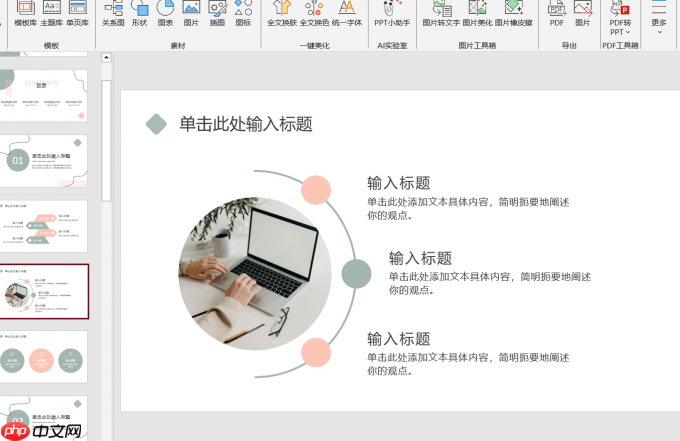This screenshot has height=441, width=680.
Task: Click 输入标题 heading beside green circle
Action: point(420,258)
